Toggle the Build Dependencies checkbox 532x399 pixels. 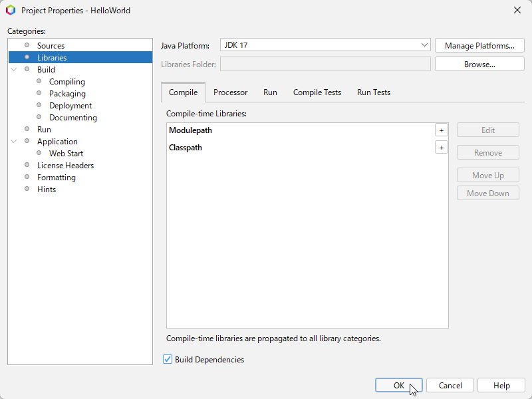coord(168,360)
